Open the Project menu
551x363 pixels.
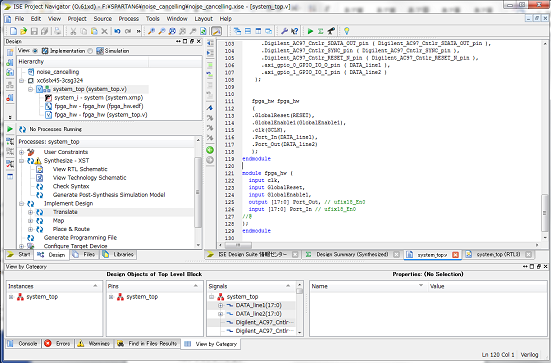pos(77,19)
